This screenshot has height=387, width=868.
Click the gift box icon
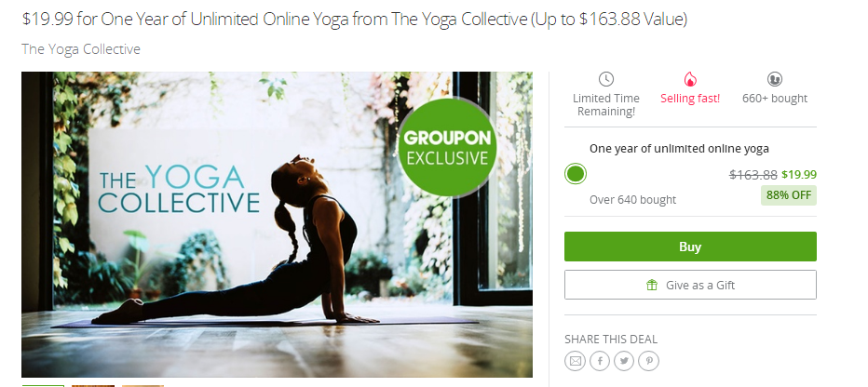[x=652, y=286]
